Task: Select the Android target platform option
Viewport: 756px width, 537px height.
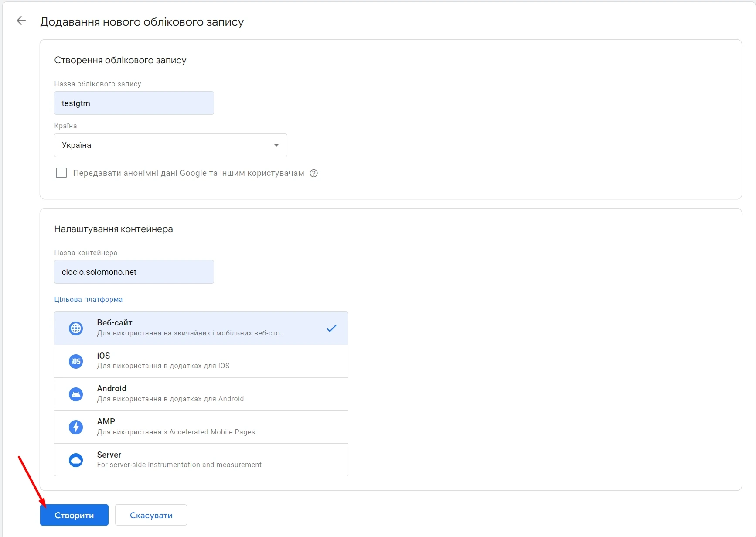Action: pos(201,394)
